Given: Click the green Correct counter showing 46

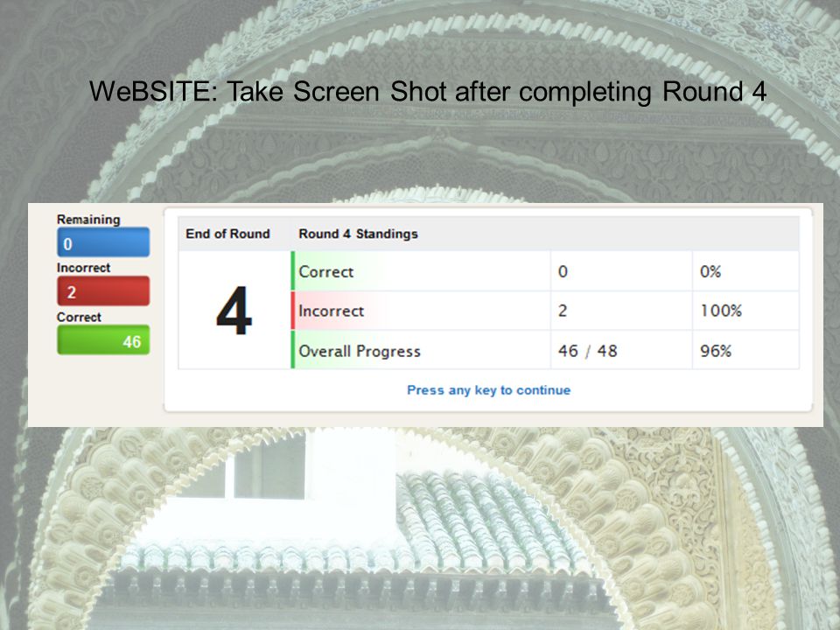Looking at the screenshot, I should [x=103, y=339].
